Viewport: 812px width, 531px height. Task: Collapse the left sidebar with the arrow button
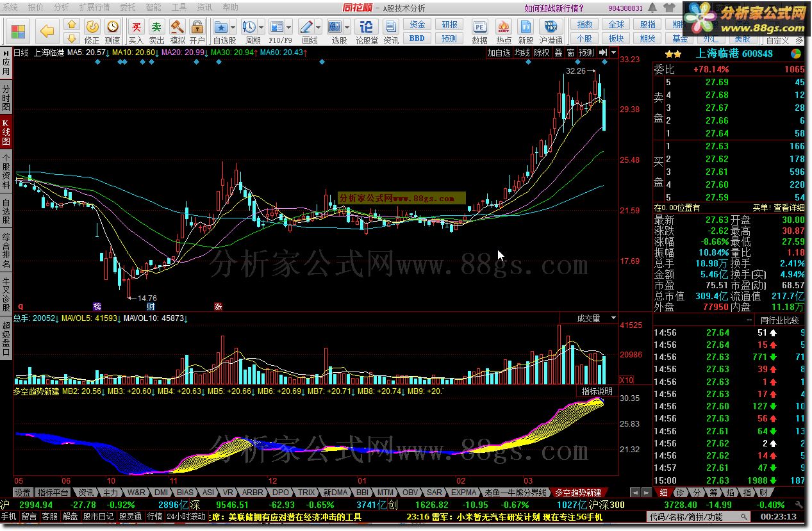click(6, 53)
